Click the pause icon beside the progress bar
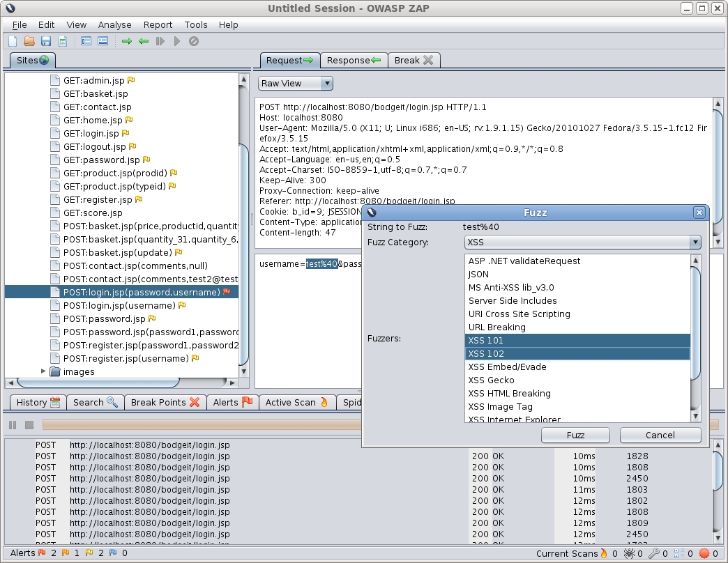Screen dimensions: 728x563 pyautogui.click(x=13, y=425)
